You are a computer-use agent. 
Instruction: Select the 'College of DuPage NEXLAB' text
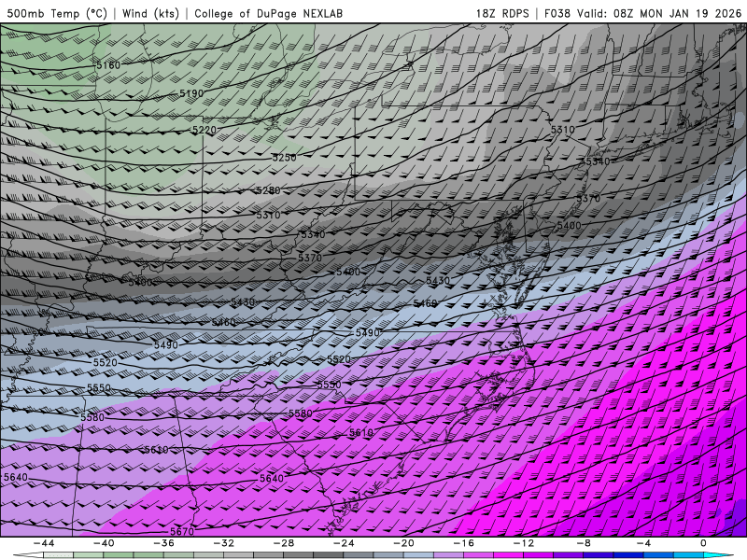click(x=268, y=14)
